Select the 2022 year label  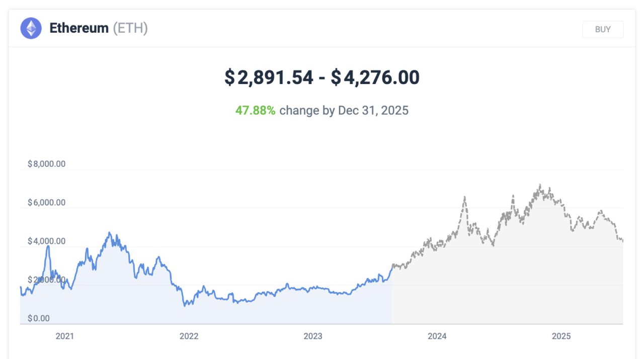coord(189,336)
